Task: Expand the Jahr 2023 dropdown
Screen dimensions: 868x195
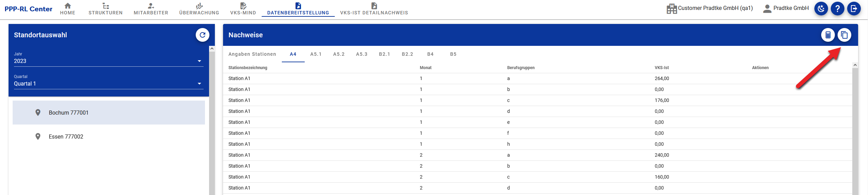Action: (109, 61)
